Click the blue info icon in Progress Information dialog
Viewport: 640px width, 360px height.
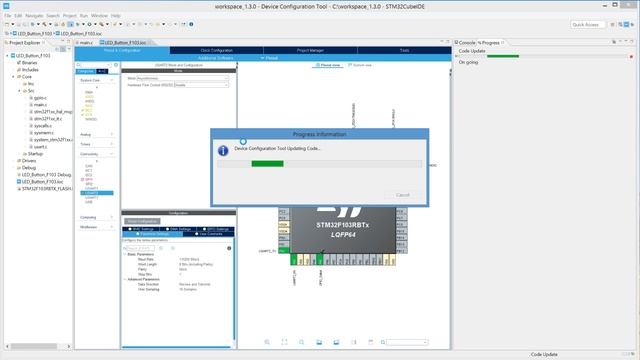click(x=223, y=151)
